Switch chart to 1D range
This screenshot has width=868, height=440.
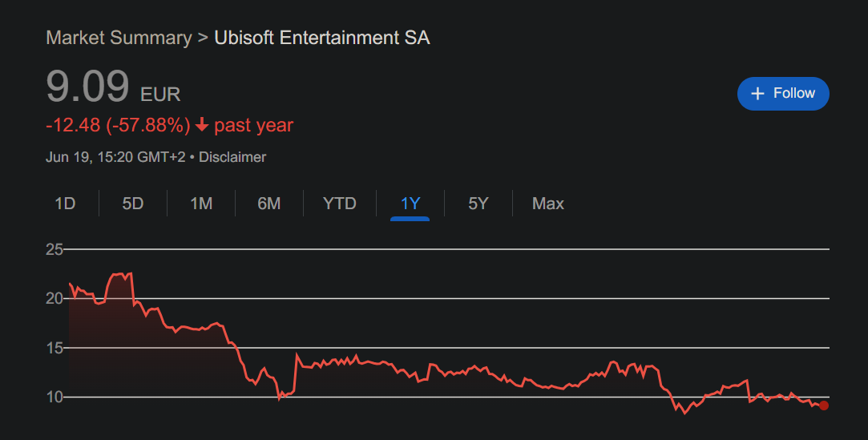65,204
